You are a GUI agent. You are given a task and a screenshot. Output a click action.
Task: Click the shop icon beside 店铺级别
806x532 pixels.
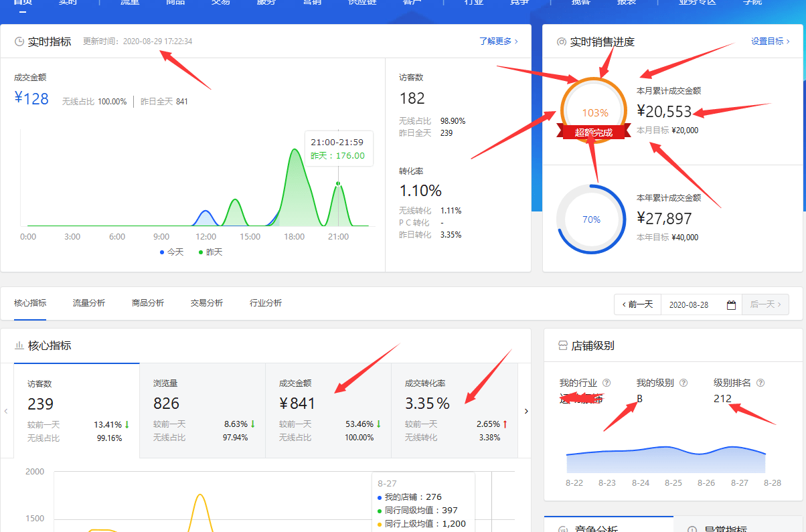coord(562,345)
